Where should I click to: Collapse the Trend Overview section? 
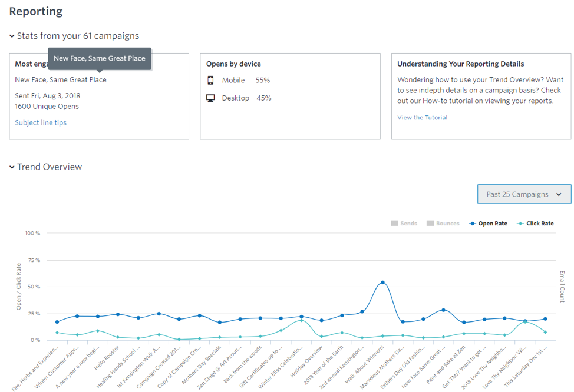point(12,167)
